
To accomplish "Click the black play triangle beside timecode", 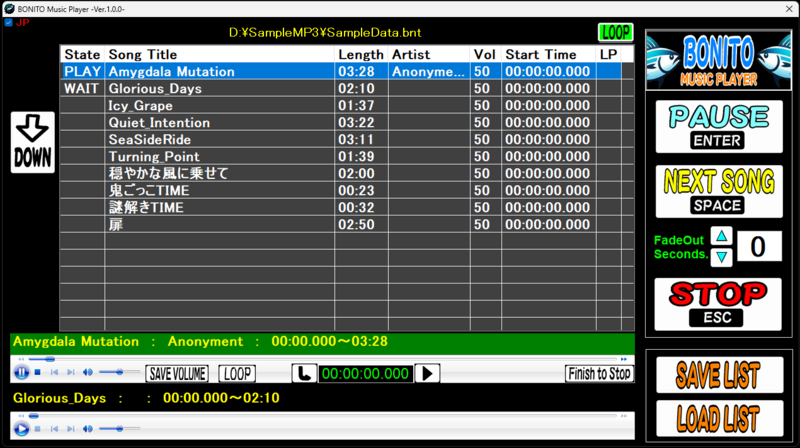I will pos(427,373).
